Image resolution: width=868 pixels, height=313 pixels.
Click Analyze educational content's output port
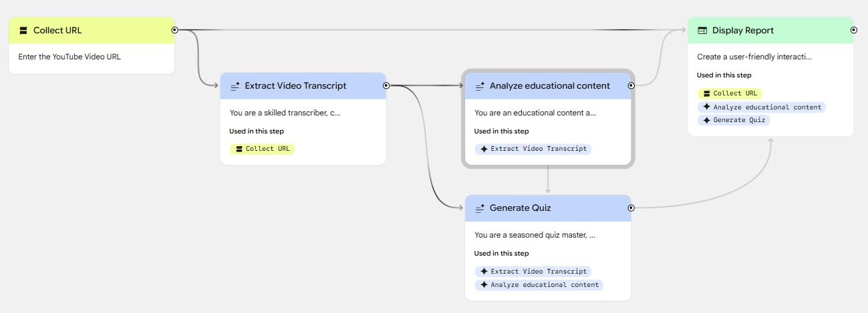631,85
